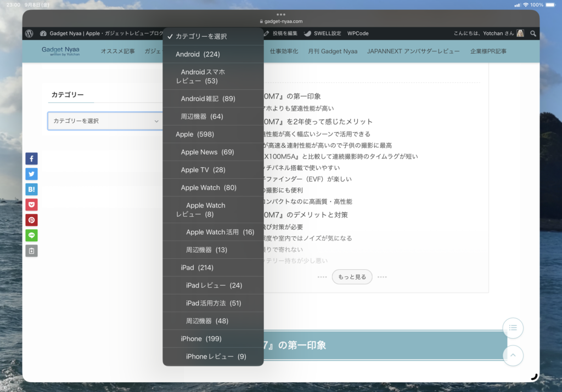Choose Apple Watchレビュー (8) category

(213, 210)
